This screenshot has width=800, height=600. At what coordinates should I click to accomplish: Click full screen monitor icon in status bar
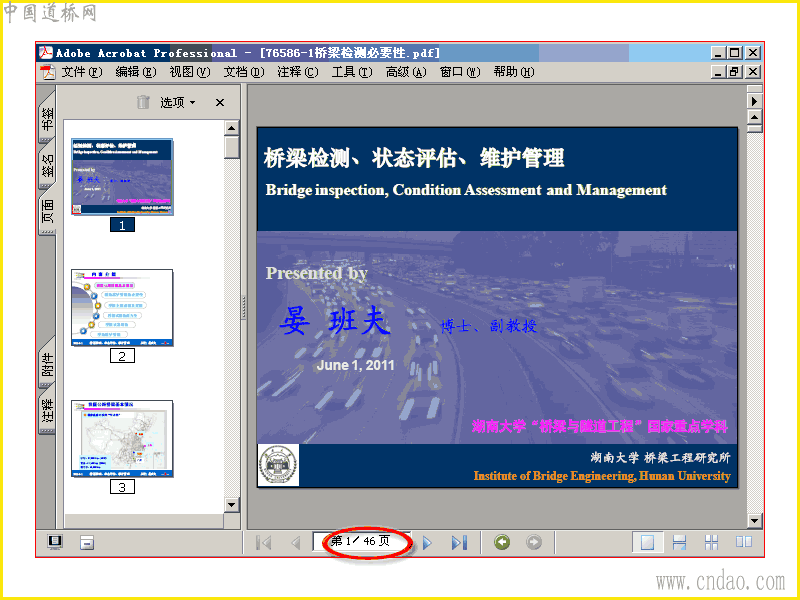pos(55,542)
